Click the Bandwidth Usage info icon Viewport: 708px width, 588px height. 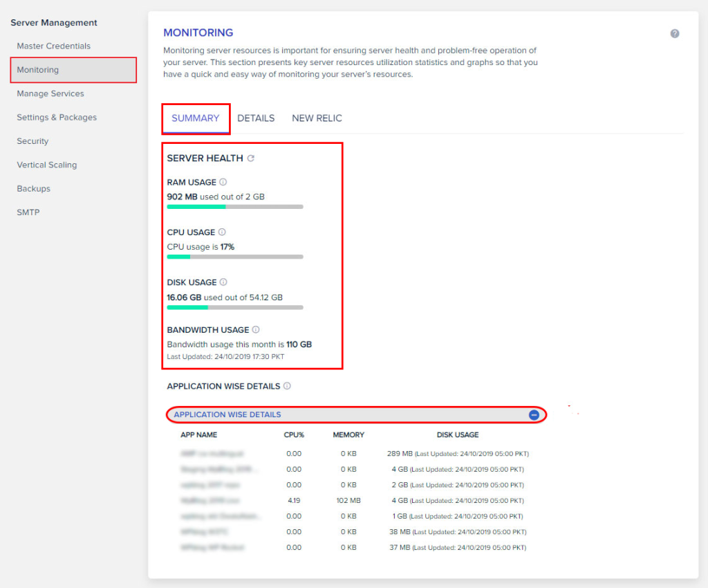256,330
